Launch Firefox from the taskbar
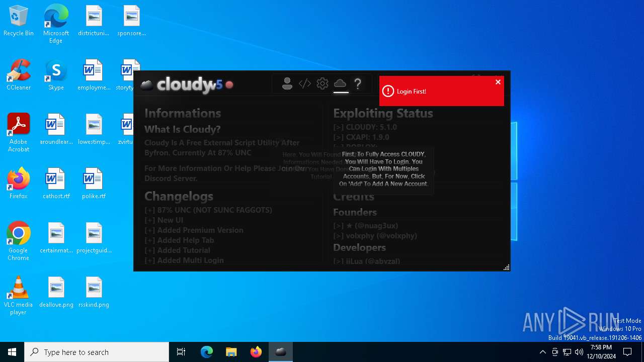 point(256,352)
